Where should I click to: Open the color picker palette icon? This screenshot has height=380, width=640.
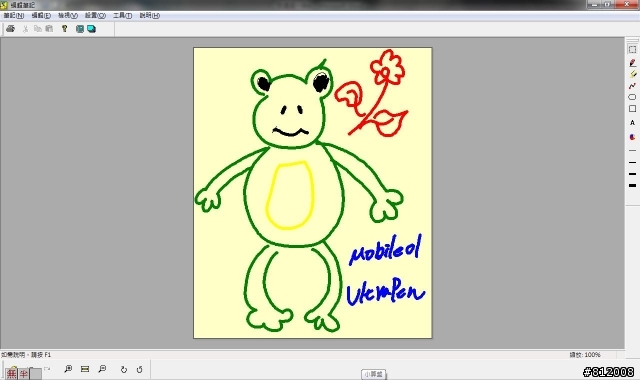point(632,137)
